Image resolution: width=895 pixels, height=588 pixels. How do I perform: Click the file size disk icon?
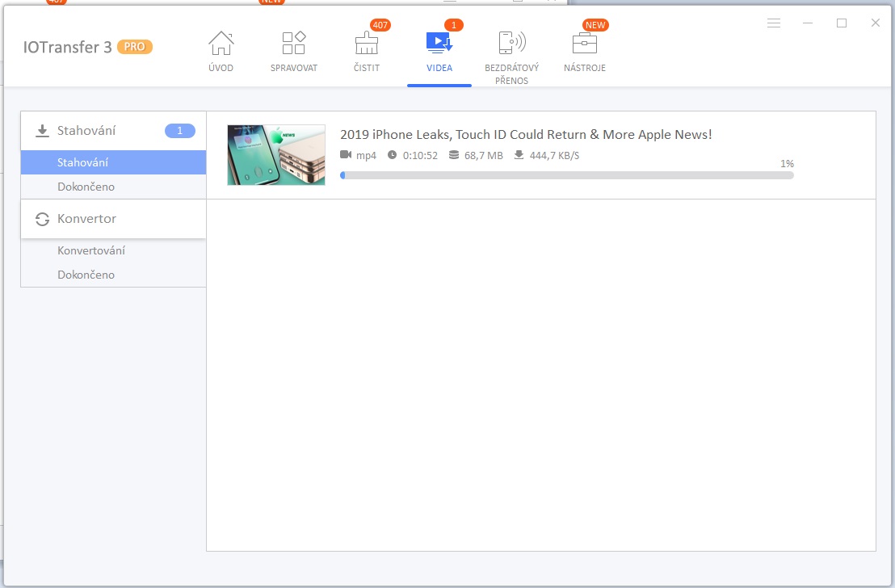[454, 155]
